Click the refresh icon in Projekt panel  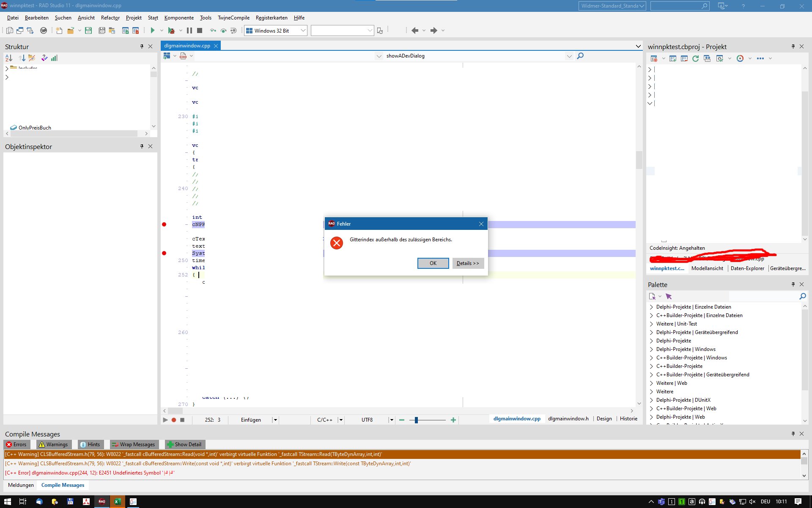pyautogui.click(x=695, y=58)
